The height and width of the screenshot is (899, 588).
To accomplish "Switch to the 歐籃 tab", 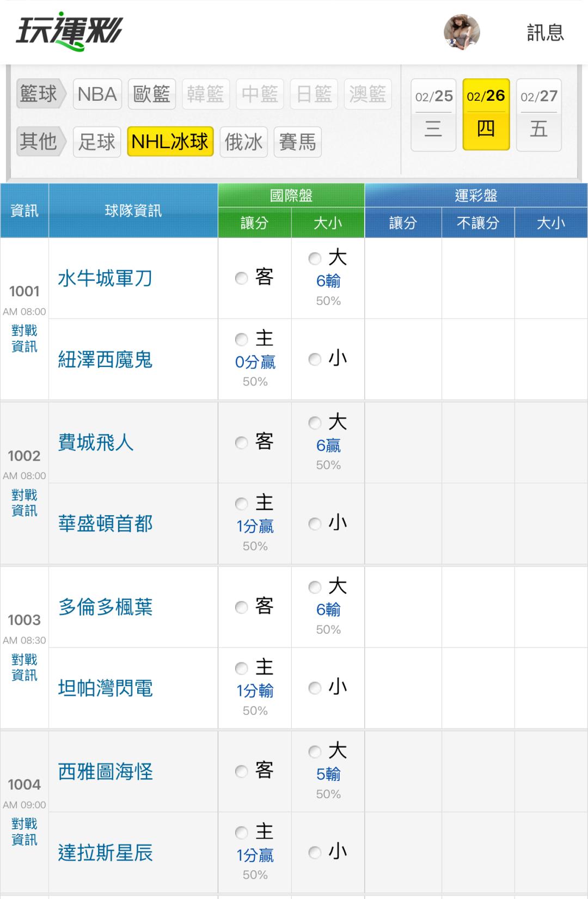I will [x=152, y=94].
